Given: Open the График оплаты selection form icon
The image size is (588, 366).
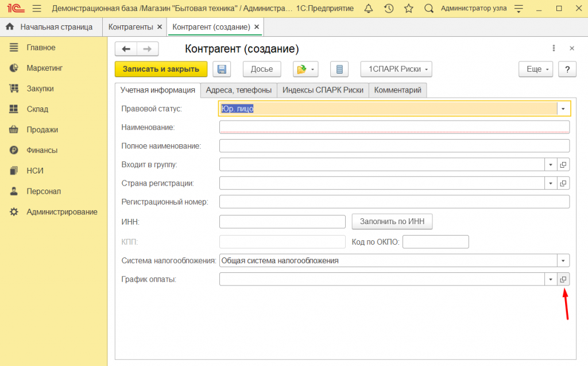Looking at the screenshot, I should point(563,279).
